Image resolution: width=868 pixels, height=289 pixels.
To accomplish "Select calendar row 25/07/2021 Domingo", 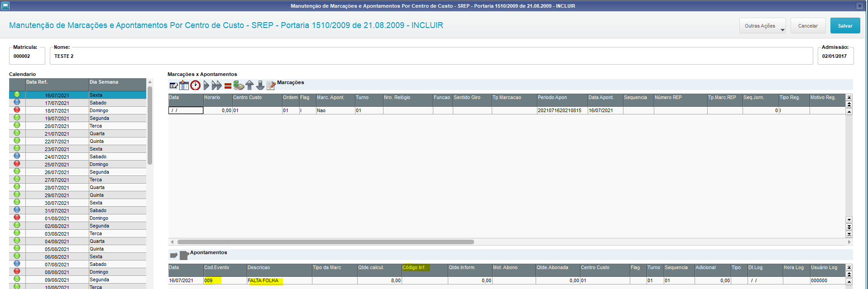I will (x=77, y=164).
